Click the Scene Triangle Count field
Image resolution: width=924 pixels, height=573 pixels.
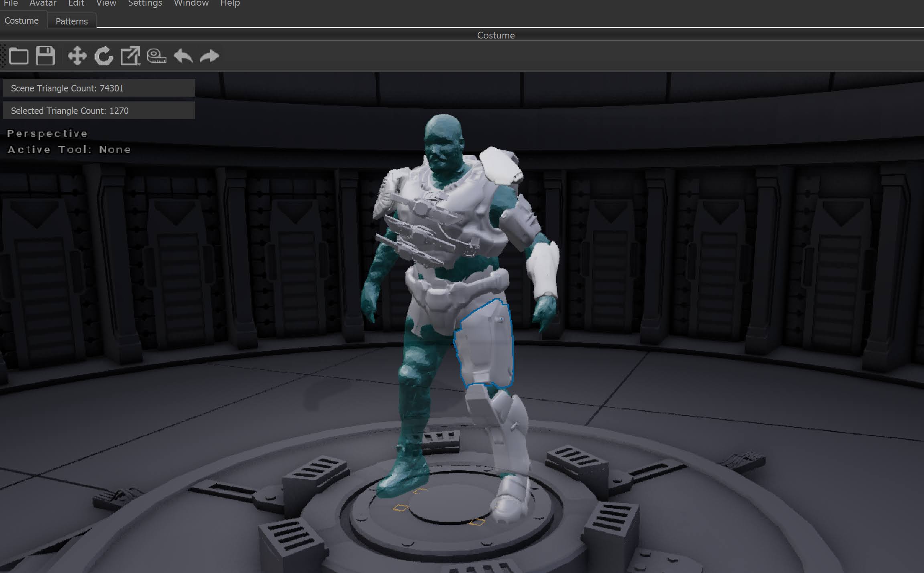point(99,88)
